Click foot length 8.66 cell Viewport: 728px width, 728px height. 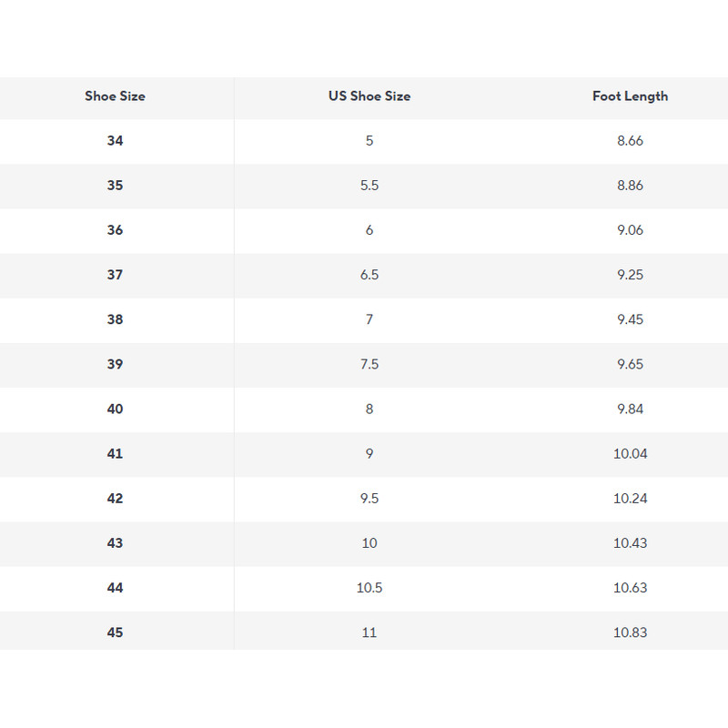tap(630, 141)
